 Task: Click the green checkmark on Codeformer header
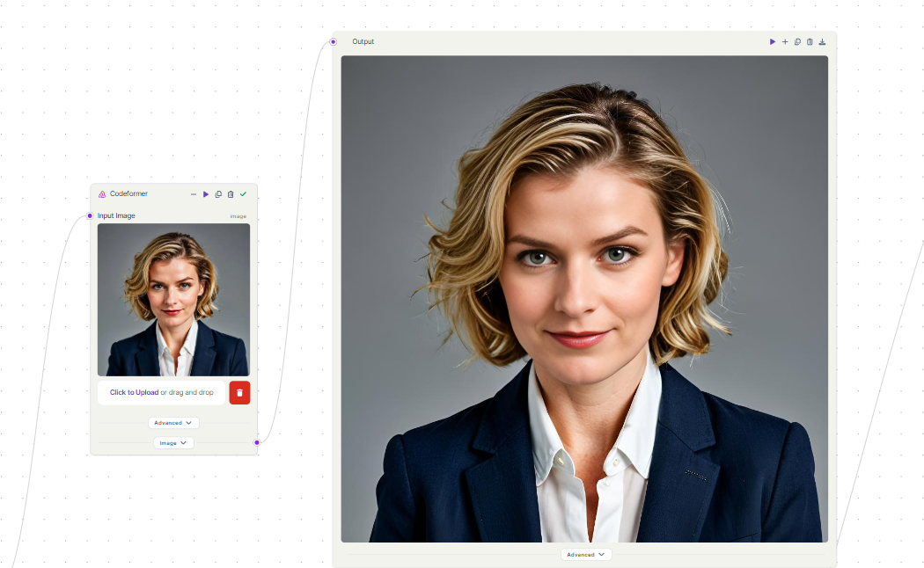[x=244, y=194]
